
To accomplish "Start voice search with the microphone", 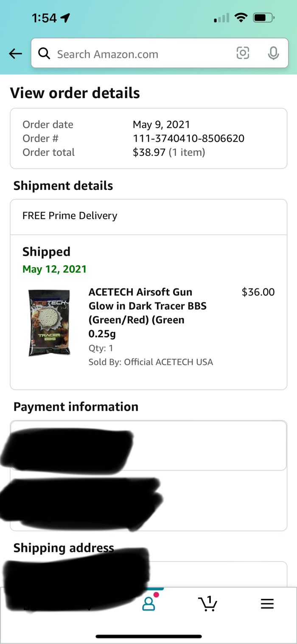I will point(274,53).
